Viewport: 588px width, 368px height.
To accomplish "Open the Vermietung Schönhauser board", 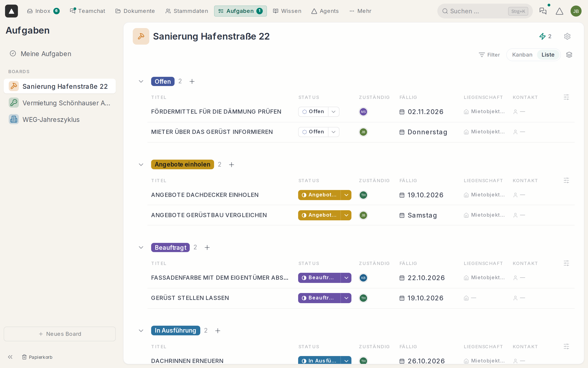I will coord(60,103).
